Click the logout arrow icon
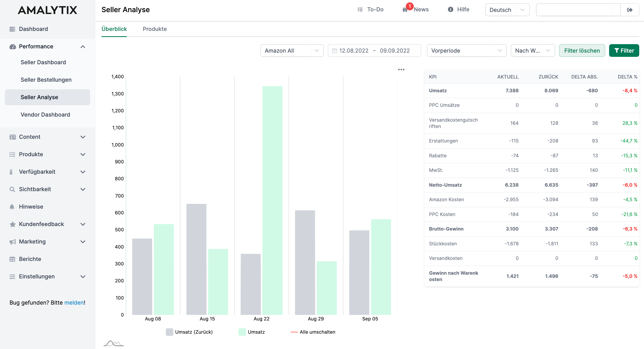The width and height of the screenshot is (644, 349). pos(630,10)
